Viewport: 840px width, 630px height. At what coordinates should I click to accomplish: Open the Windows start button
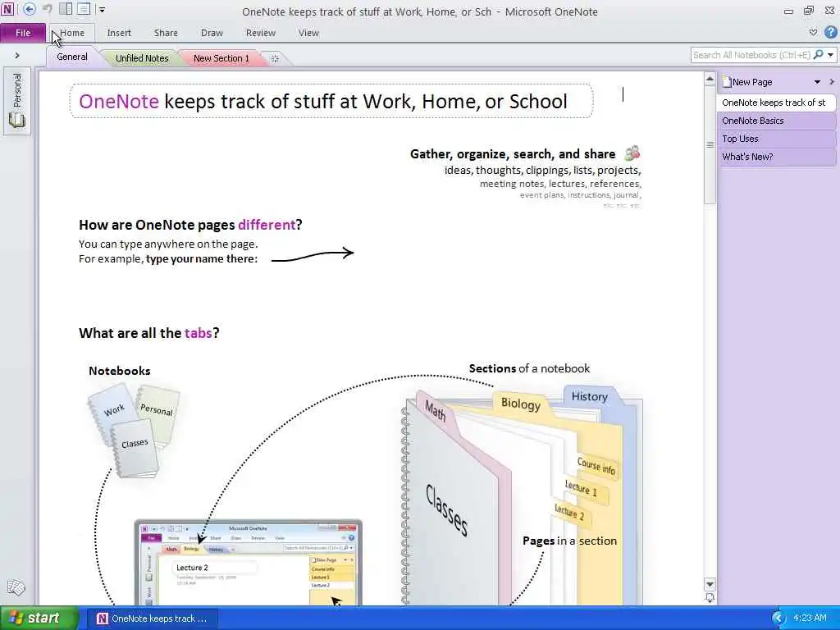tap(39, 618)
